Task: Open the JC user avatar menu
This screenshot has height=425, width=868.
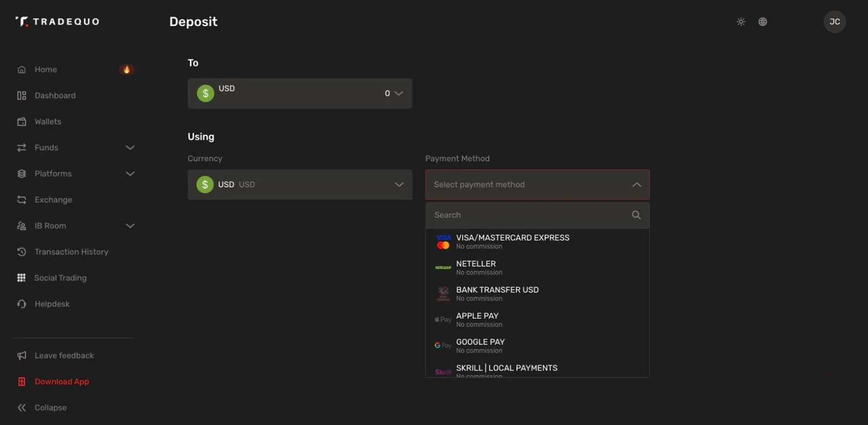Action: click(x=835, y=22)
